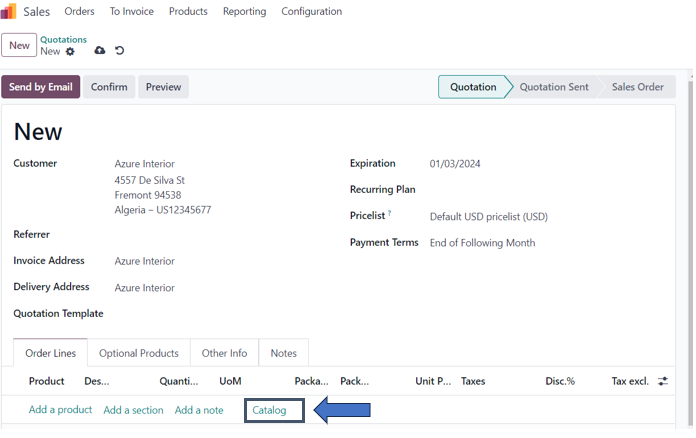Go back via Quotations breadcrumb
This screenshot has width=696, height=438.
click(x=63, y=40)
